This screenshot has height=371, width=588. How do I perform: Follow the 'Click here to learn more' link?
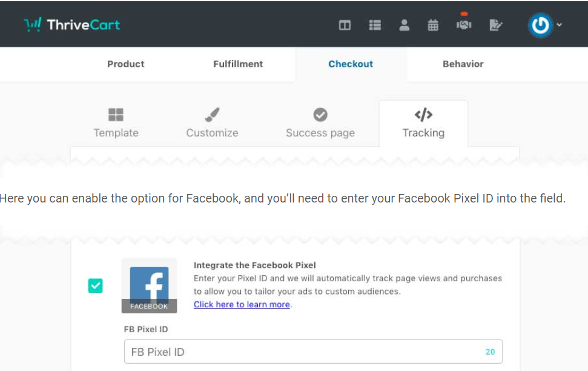tap(242, 305)
